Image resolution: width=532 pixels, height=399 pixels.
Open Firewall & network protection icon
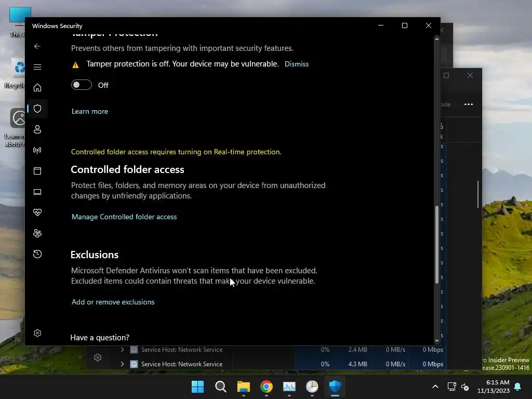click(37, 150)
